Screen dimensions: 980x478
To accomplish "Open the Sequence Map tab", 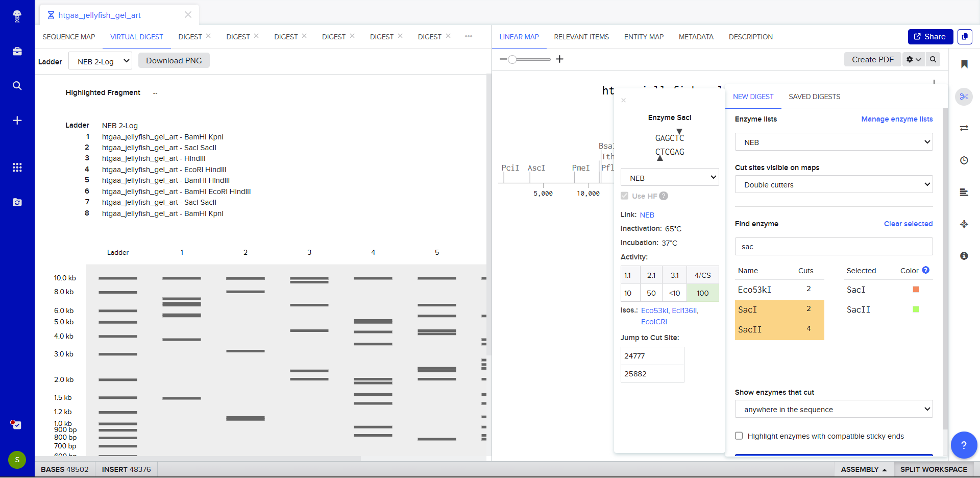I will (x=69, y=37).
